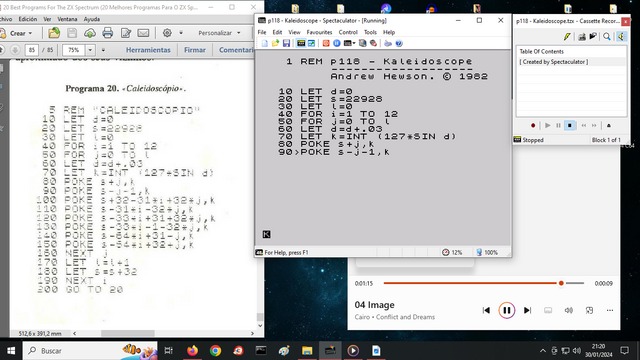
Task: Click the red joystick-like icon in Spectaculator toolbar
Action: (x=373, y=43)
